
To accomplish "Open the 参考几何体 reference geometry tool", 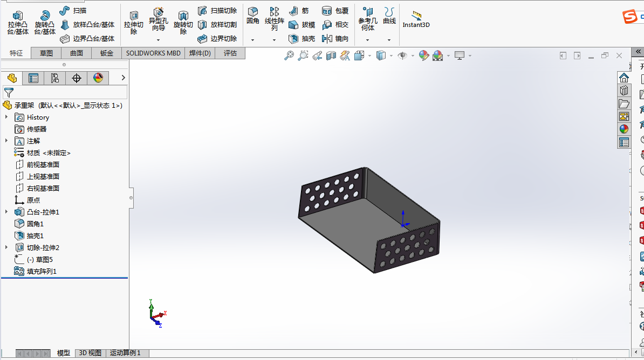I will (x=368, y=19).
